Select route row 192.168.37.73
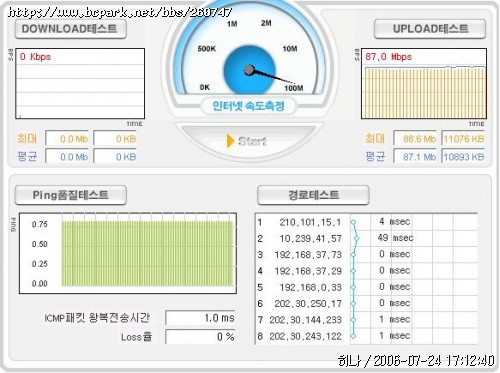This screenshot has width=500, height=373. pos(366,254)
